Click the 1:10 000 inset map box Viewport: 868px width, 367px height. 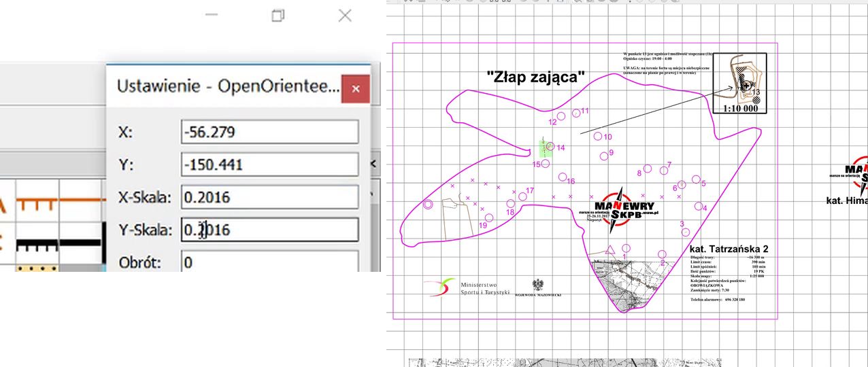click(740, 83)
